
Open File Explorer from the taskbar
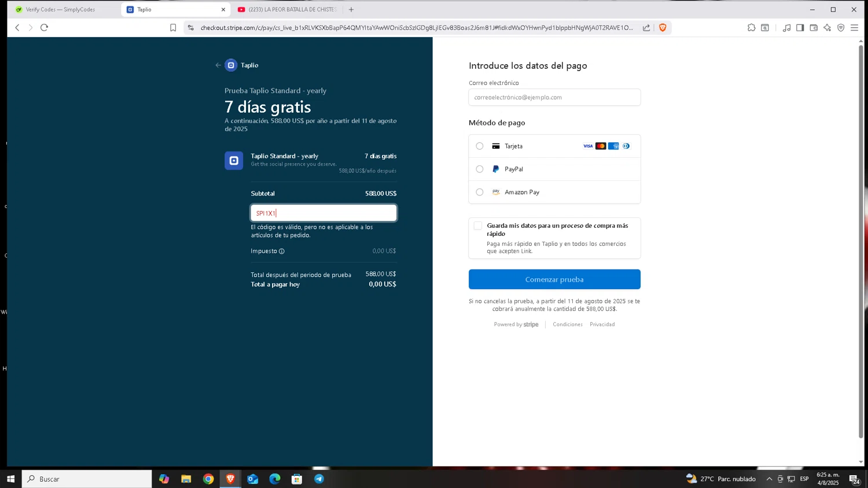point(186,479)
